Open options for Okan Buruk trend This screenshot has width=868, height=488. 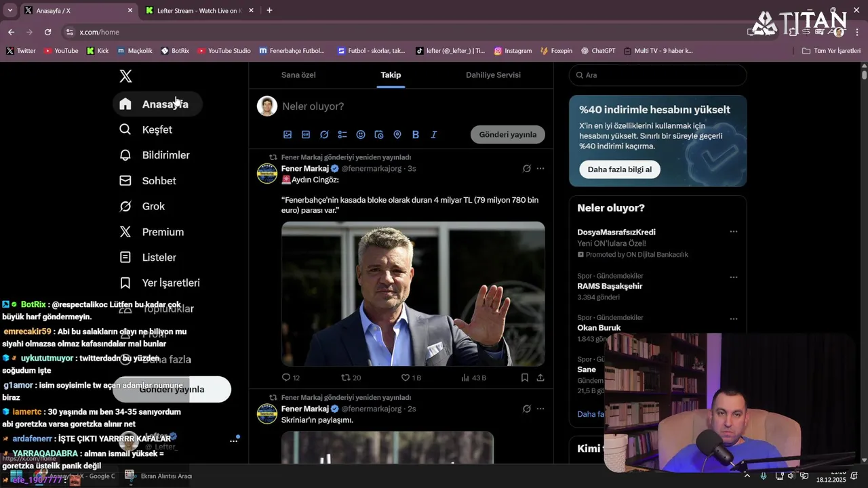coord(733,319)
